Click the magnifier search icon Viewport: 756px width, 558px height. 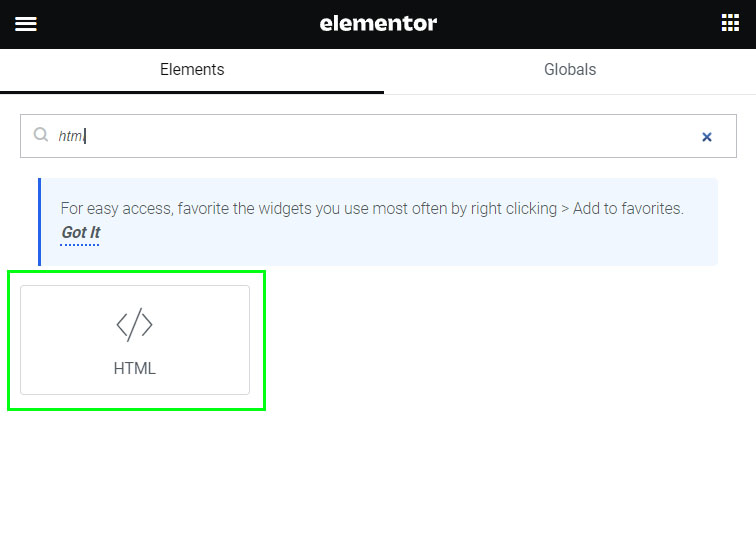click(41, 135)
